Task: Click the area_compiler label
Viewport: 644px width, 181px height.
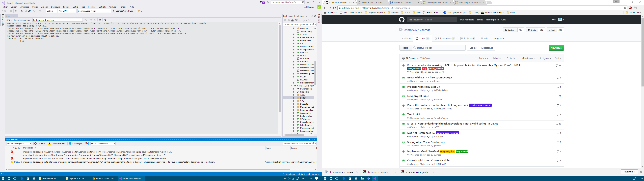Action: pyautogui.click(x=414, y=69)
